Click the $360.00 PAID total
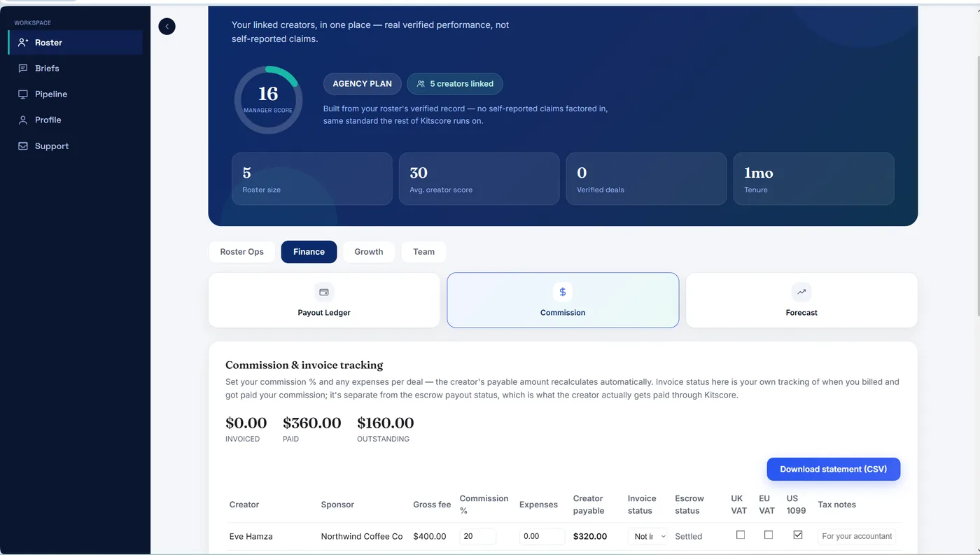The width and height of the screenshot is (980, 555). tap(311, 428)
